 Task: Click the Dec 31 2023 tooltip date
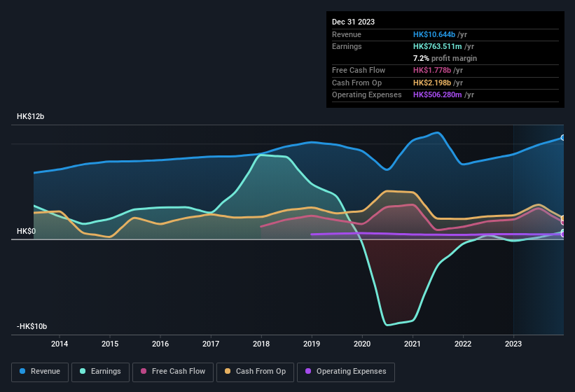(x=353, y=22)
